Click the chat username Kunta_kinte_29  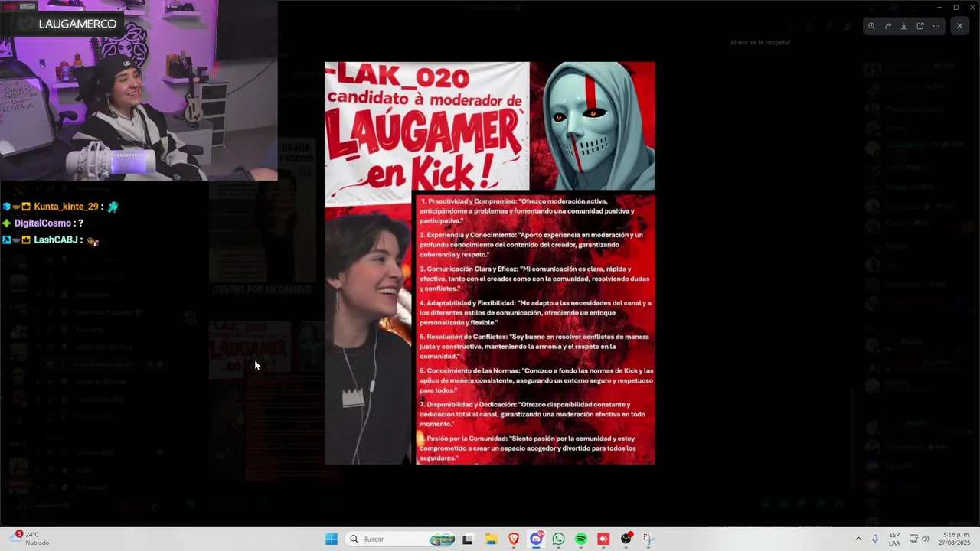click(x=66, y=207)
